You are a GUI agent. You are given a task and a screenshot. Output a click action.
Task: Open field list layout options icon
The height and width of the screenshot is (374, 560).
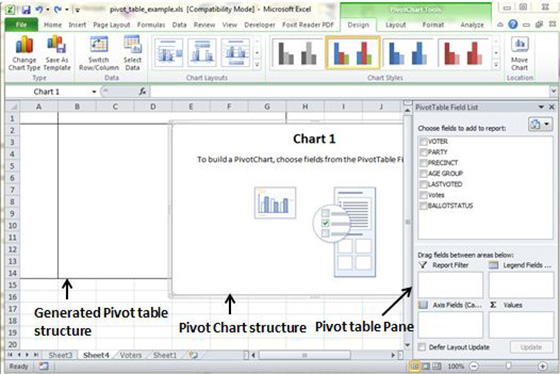tap(540, 124)
